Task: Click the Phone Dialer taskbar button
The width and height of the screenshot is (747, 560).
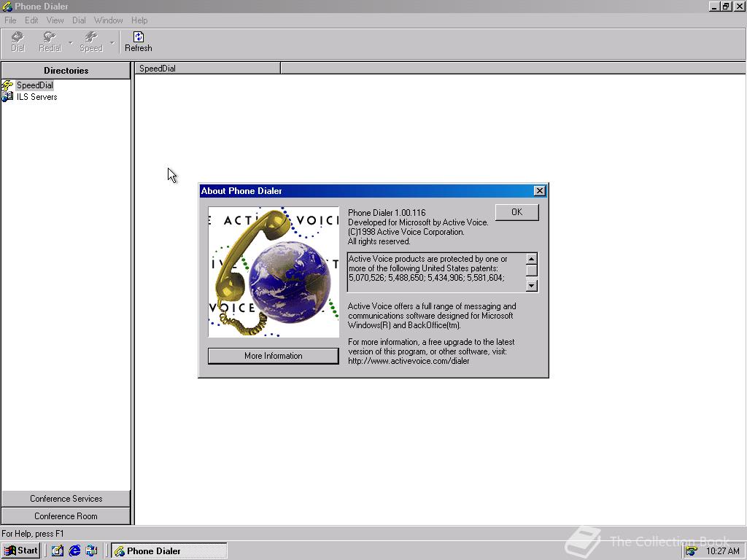Action: pyautogui.click(x=169, y=551)
